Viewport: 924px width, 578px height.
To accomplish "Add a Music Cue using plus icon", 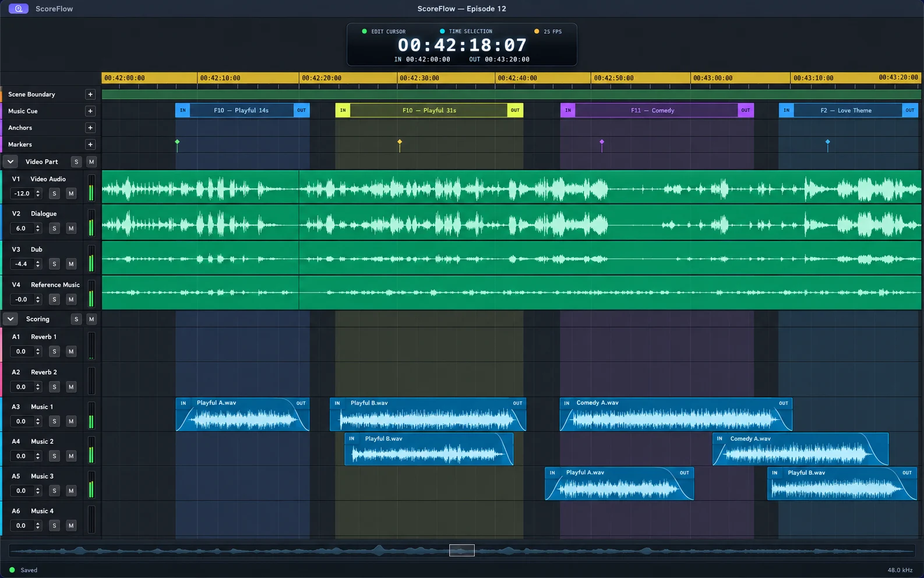I will pos(90,111).
